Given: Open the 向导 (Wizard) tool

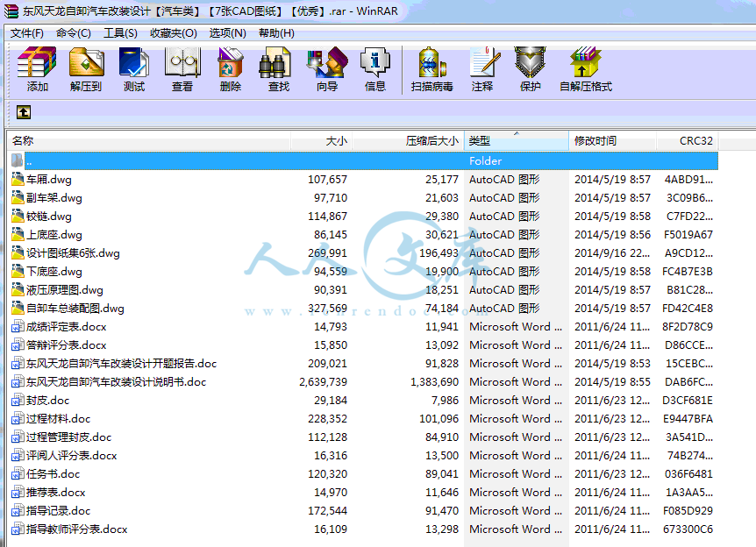Looking at the screenshot, I should [x=327, y=62].
